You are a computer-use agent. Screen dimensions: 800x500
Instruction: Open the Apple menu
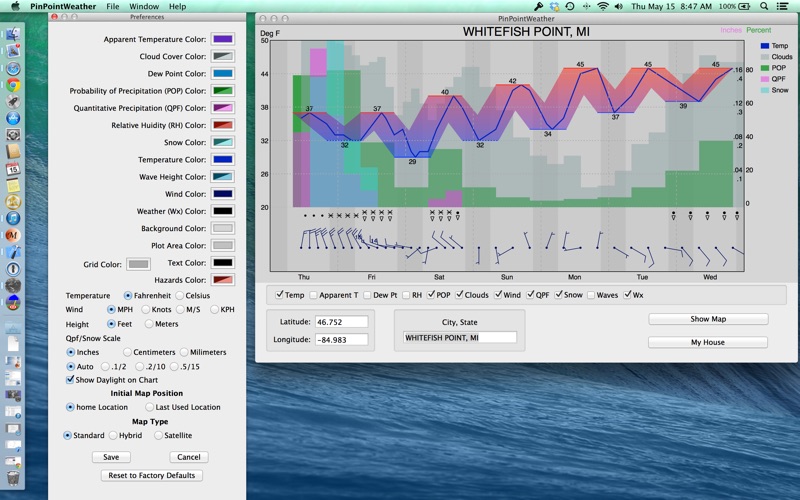pos(15,6)
